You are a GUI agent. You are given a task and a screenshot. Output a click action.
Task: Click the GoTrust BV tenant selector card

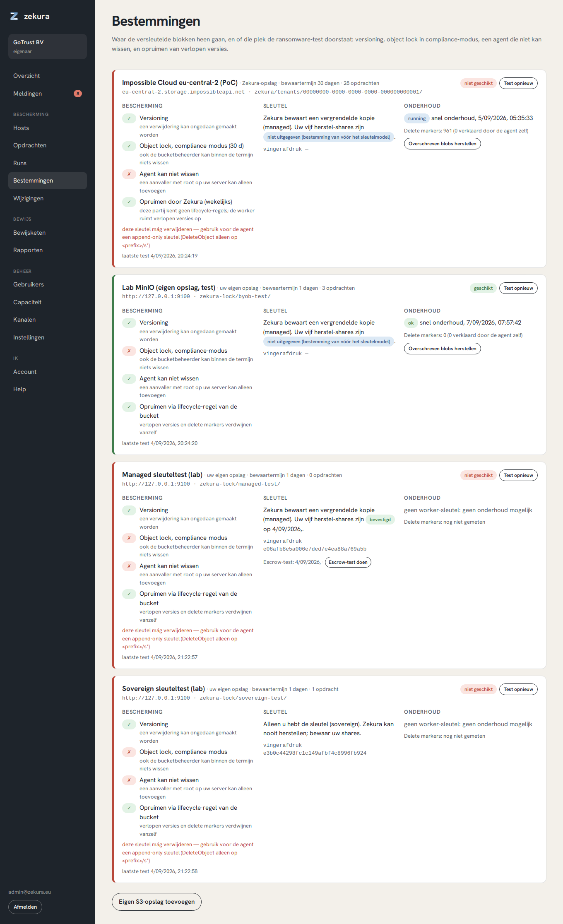tap(48, 46)
